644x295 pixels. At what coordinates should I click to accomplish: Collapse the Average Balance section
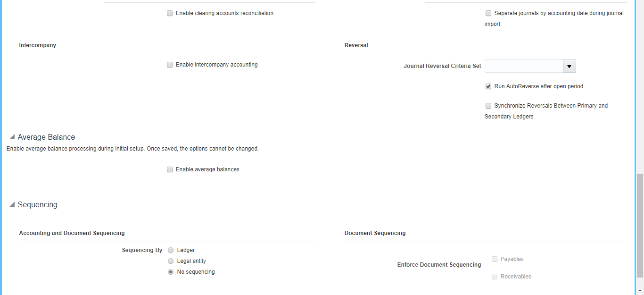click(12, 137)
